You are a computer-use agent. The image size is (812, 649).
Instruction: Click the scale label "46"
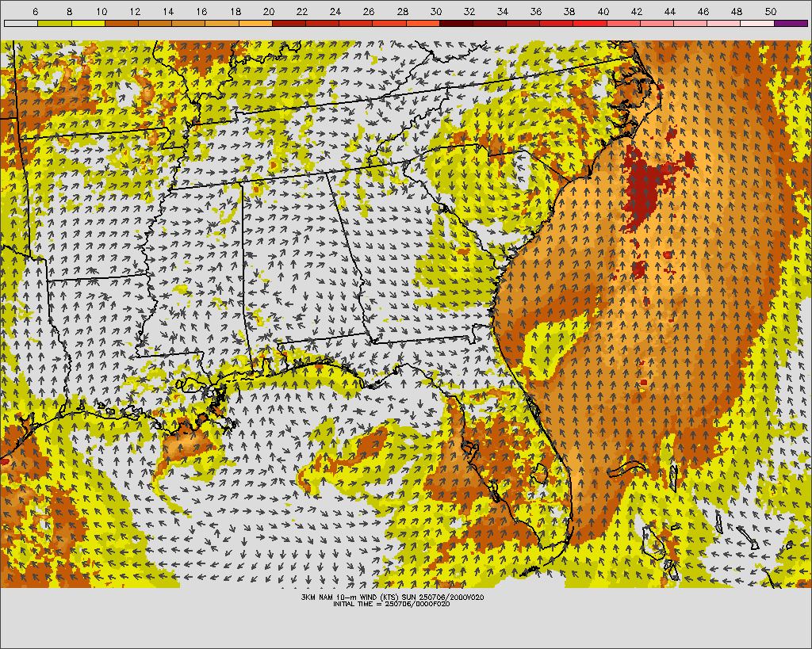pyautogui.click(x=703, y=11)
